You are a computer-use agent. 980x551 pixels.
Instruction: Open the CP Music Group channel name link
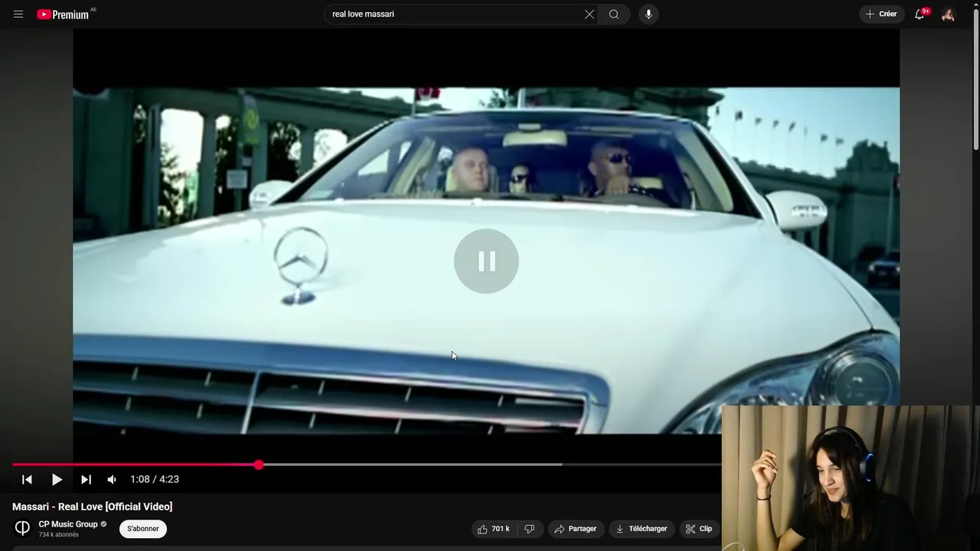pos(68,524)
